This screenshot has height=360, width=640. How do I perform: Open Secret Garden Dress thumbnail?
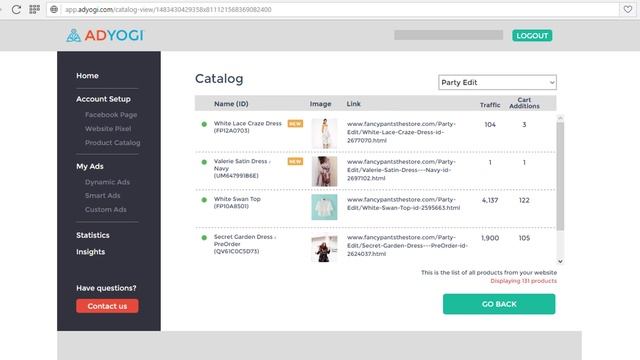(324, 249)
